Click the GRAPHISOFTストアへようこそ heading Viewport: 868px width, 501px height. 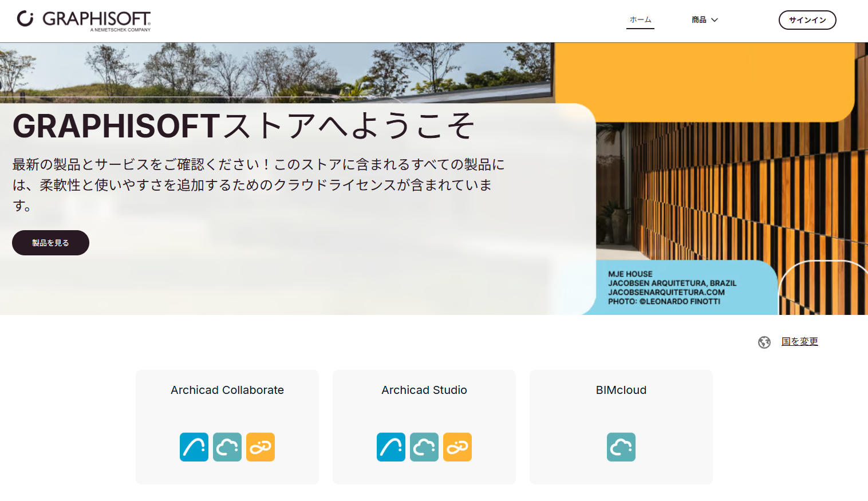(x=244, y=126)
